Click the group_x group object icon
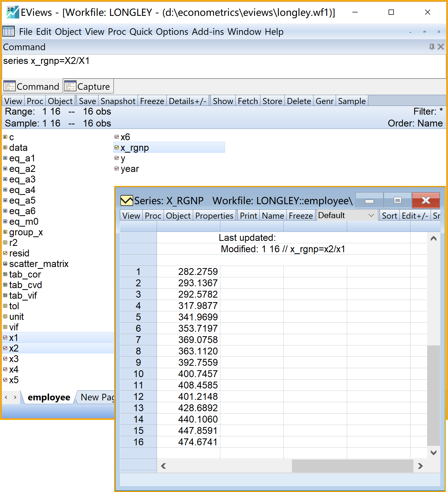The height and width of the screenshot is (492, 448). pos(5,232)
